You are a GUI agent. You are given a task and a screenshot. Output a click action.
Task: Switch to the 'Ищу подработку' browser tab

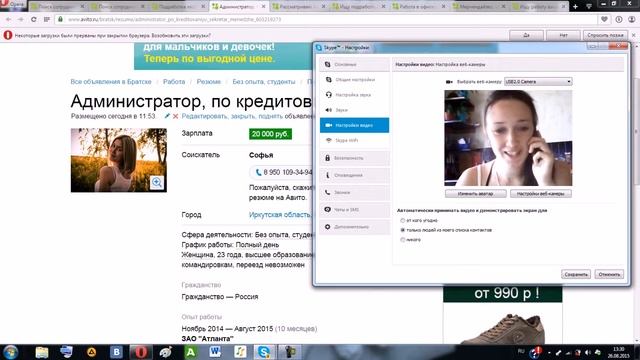[359, 6]
